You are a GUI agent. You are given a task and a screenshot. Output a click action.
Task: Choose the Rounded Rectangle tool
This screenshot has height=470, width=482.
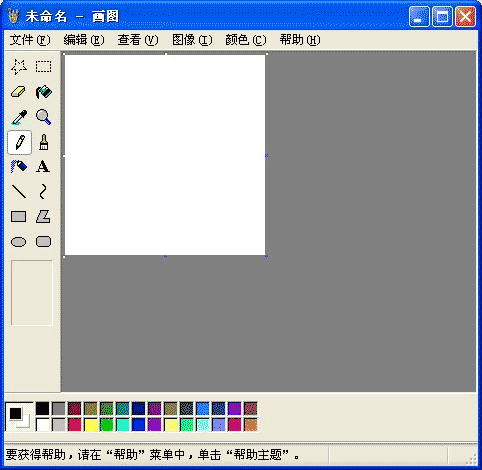point(44,242)
